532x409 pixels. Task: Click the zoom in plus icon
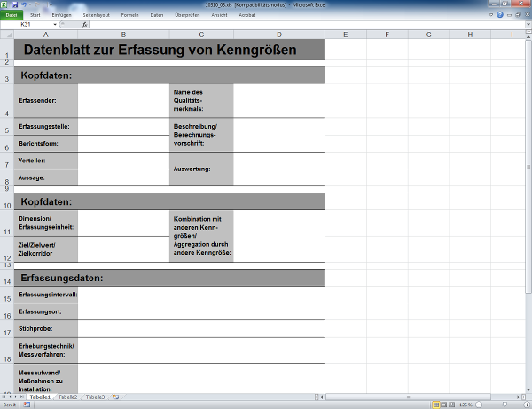(x=526, y=405)
